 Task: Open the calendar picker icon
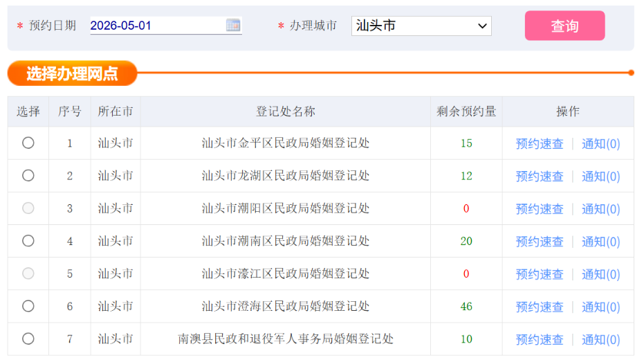233,25
